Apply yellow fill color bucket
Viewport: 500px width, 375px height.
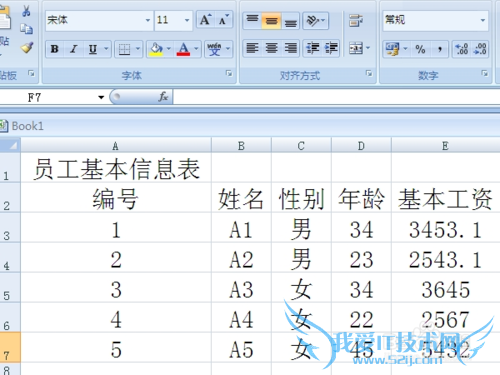click(156, 49)
